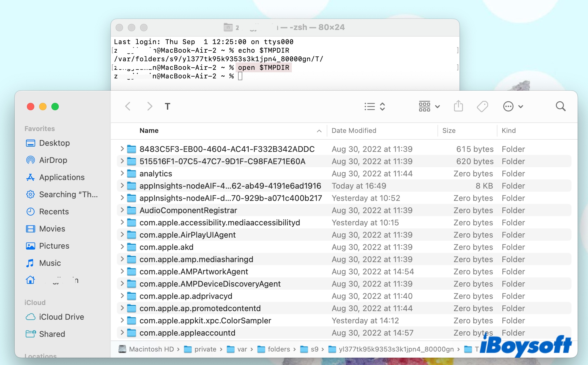The width and height of the screenshot is (588, 365).
Task: Open Recents from the sidebar
Action: [54, 211]
